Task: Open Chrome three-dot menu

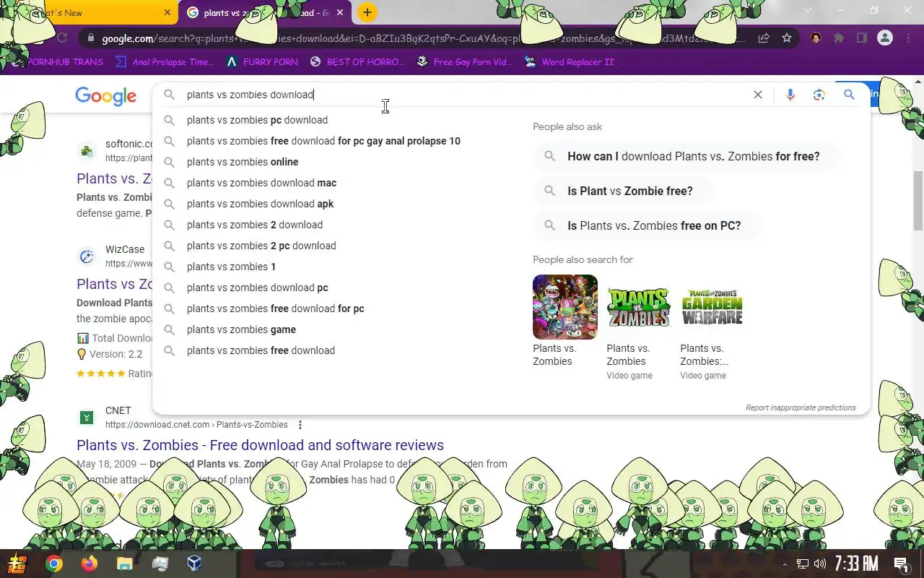Action: tap(908, 38)
